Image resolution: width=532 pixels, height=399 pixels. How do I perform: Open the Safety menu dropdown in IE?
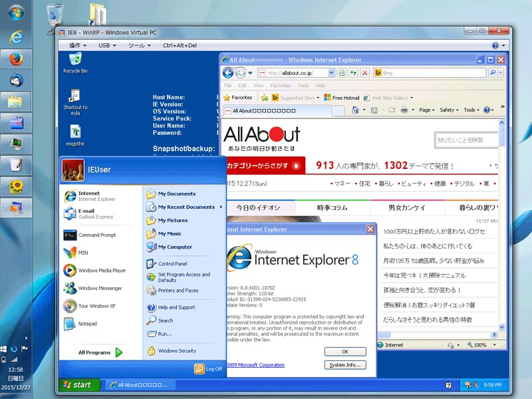450,110
